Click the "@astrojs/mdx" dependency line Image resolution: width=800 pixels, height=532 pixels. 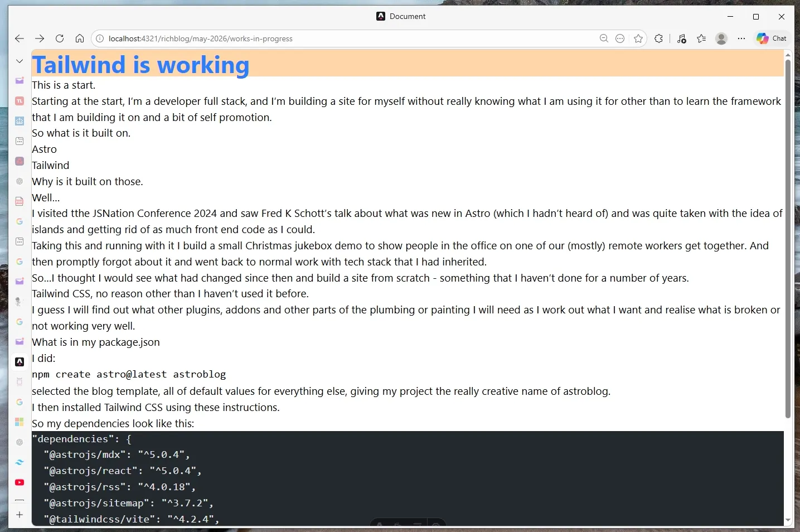[x=117, y=454]
